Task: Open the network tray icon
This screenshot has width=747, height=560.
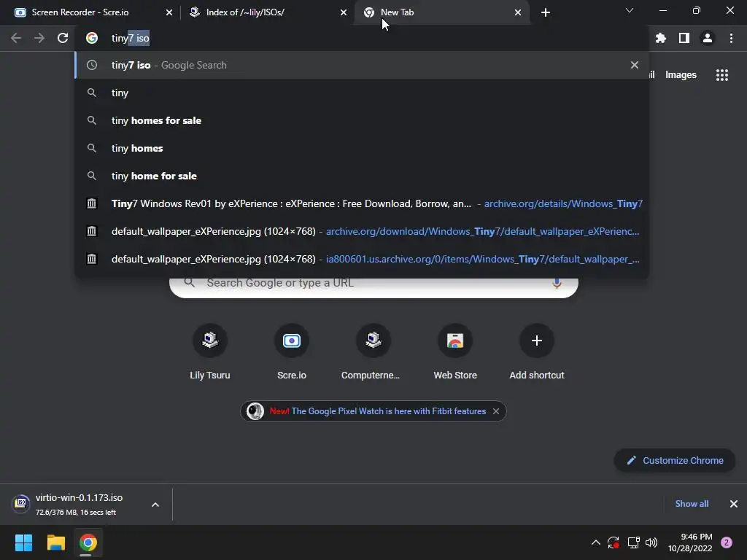Action: point(633,542)
